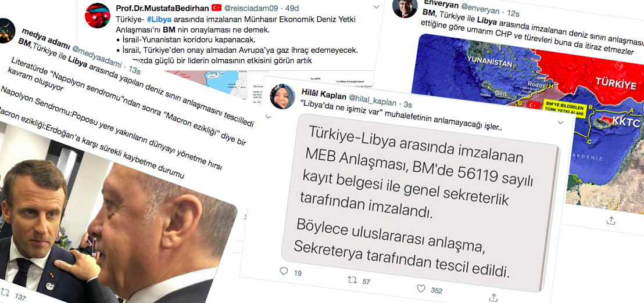Like Hilâl Kaplan's tweet via the heart icon
Image resolution: width=644 pixels, height=303 pixels.
[421, 288]
